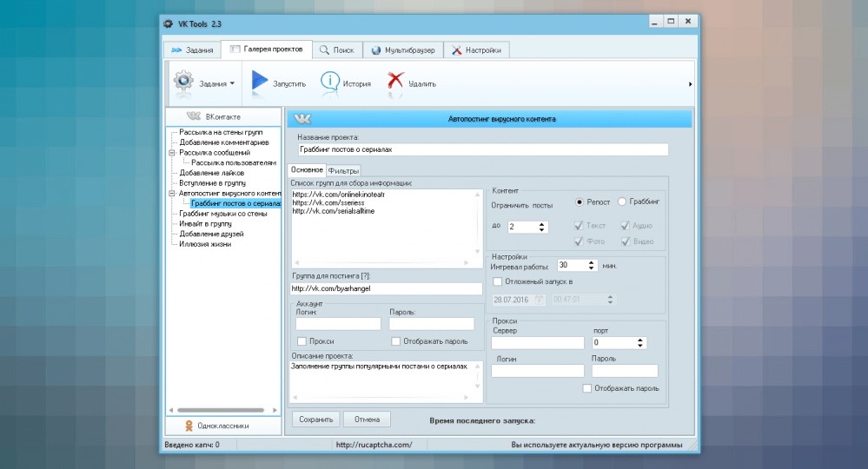Click the VK logo in project header bar
Viewport: 868px width, 469px height.
tap(302, 119)
